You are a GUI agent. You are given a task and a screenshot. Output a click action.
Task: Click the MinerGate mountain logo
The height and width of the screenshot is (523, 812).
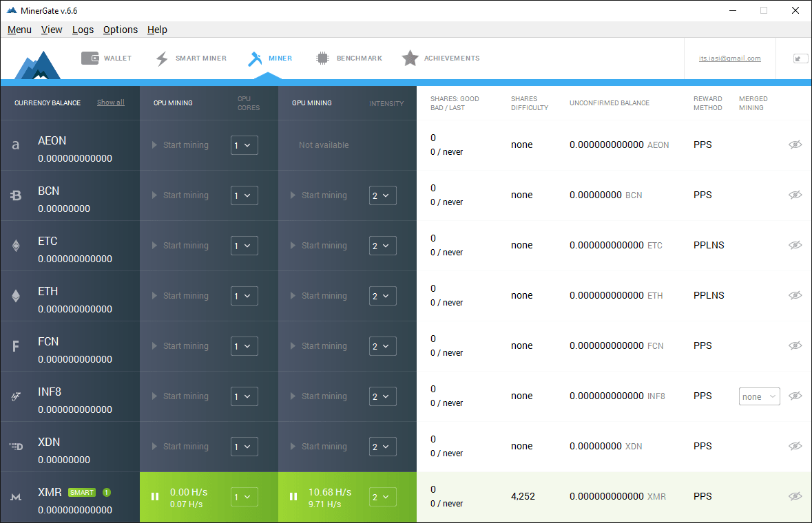37,65
